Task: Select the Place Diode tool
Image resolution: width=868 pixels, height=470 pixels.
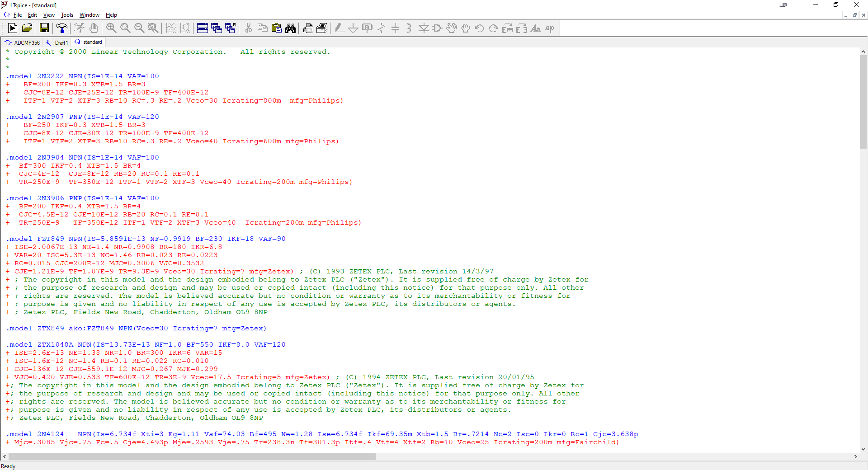Action: point(424,28)
